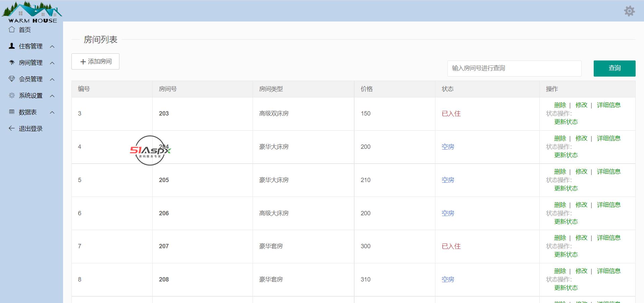The image size is (644, 303).
Task: Click the 价格 column header
Action: point(395,89)
